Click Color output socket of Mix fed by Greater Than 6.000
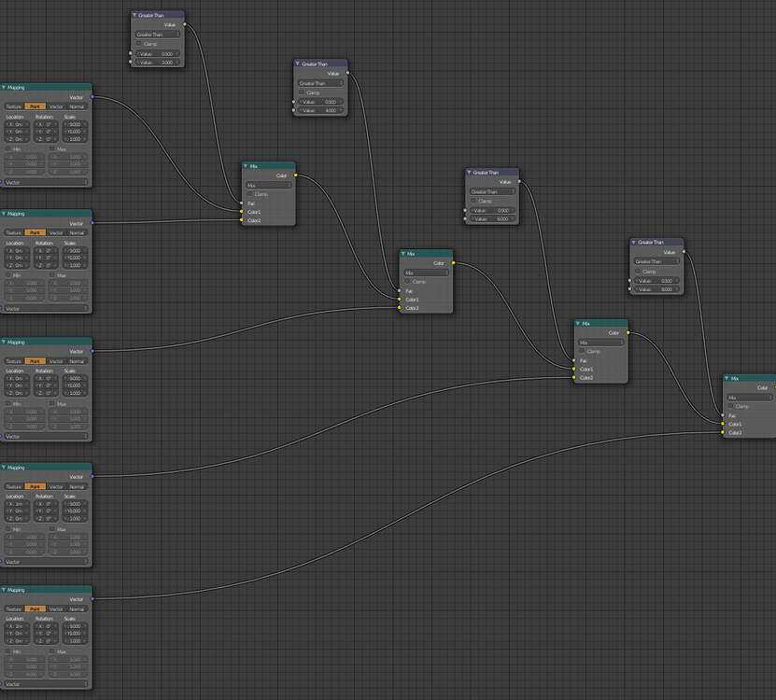776x700 pixels. [628, 332]
